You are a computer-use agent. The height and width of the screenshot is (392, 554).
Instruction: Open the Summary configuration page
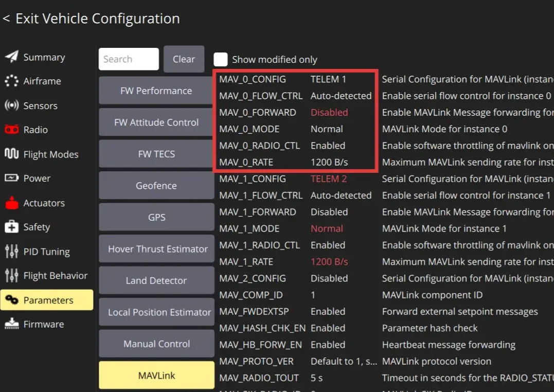tap(44, 57)
